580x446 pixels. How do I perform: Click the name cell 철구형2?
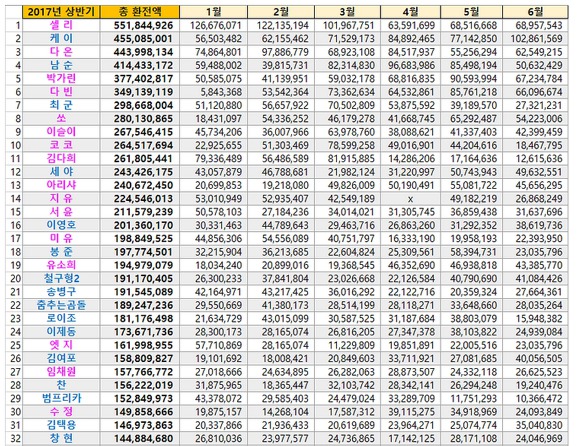(x=61, y=278)
